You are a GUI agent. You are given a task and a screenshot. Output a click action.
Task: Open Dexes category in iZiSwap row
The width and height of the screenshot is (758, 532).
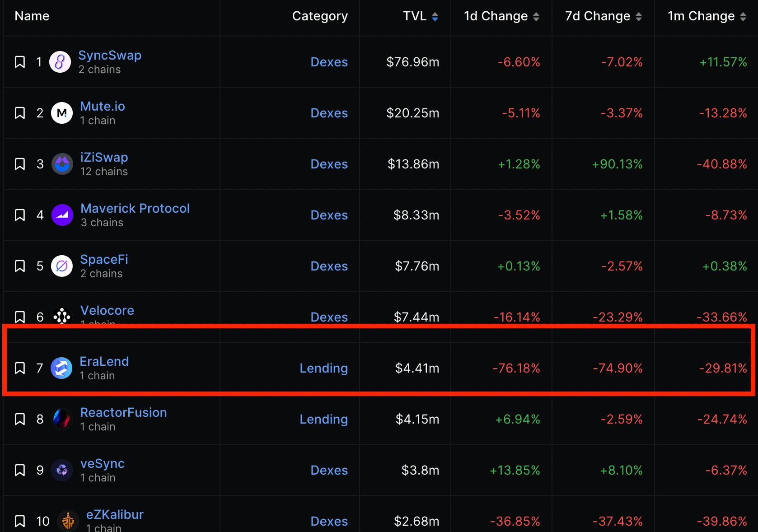point(329,164)
